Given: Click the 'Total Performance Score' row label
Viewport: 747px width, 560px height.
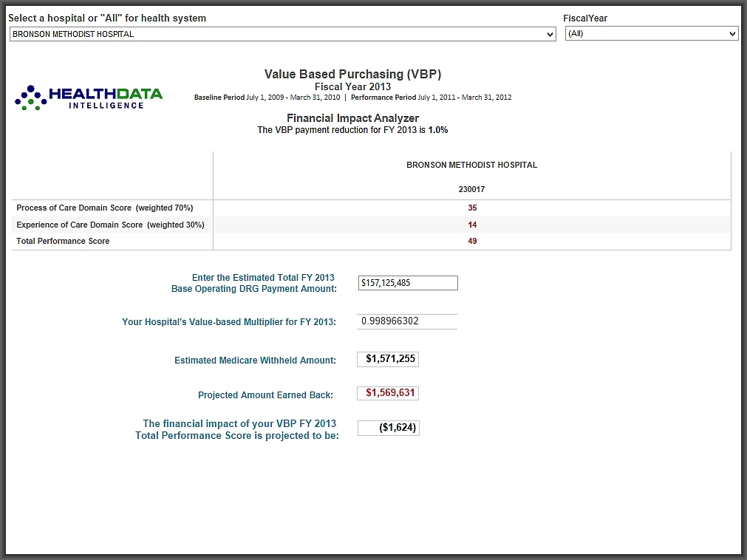Looking at the screenshot, I should (63, 241).
